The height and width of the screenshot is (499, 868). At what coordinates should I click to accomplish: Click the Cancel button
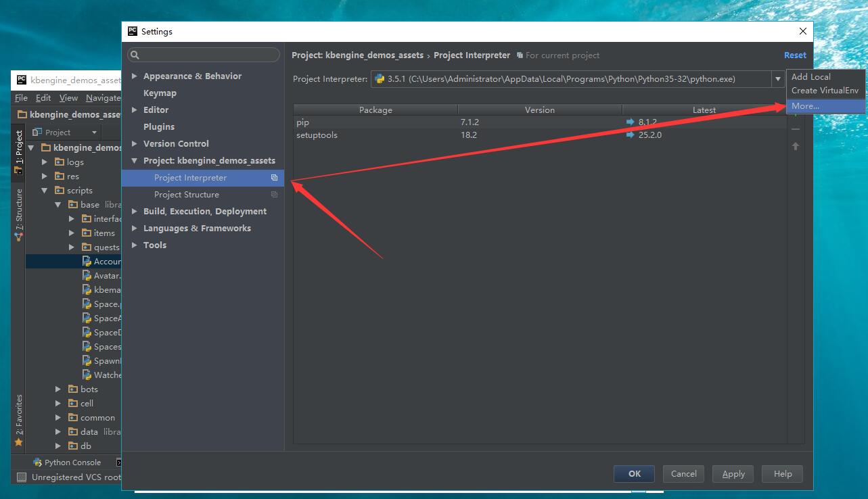(x=683, y=474)
